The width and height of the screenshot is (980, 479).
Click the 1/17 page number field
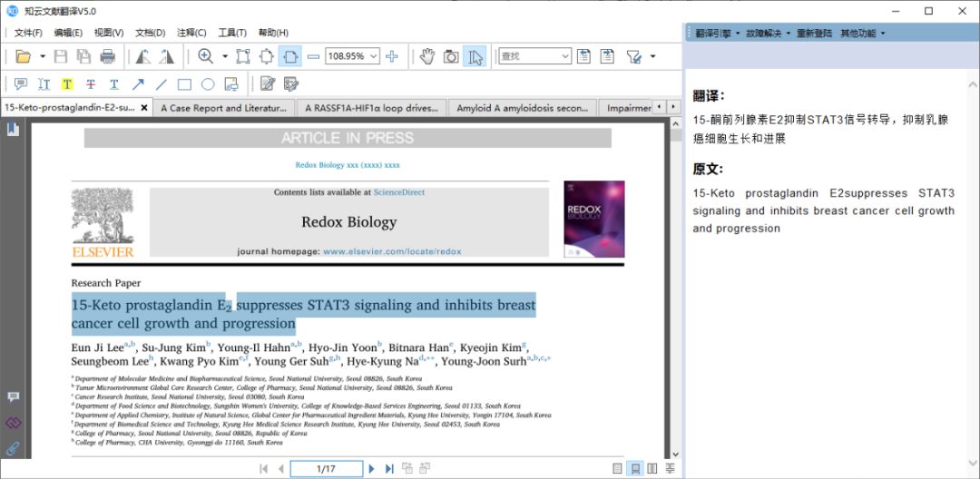[x=327, y=468]
